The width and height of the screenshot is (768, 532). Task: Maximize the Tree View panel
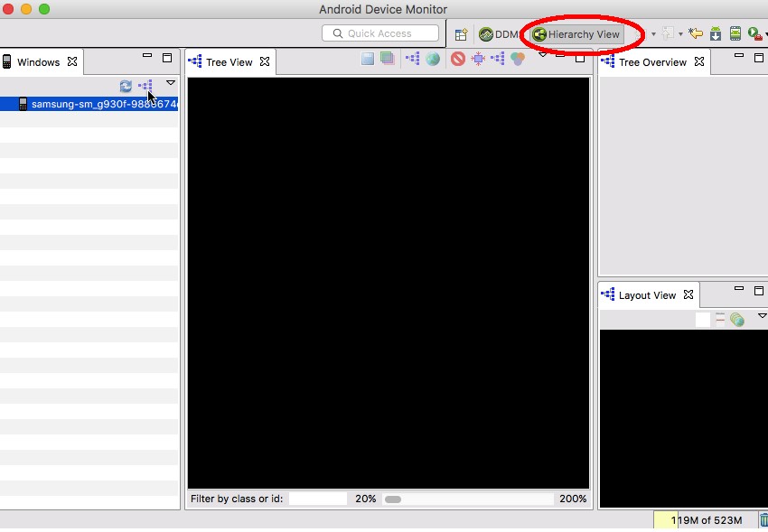click(580, 58)
